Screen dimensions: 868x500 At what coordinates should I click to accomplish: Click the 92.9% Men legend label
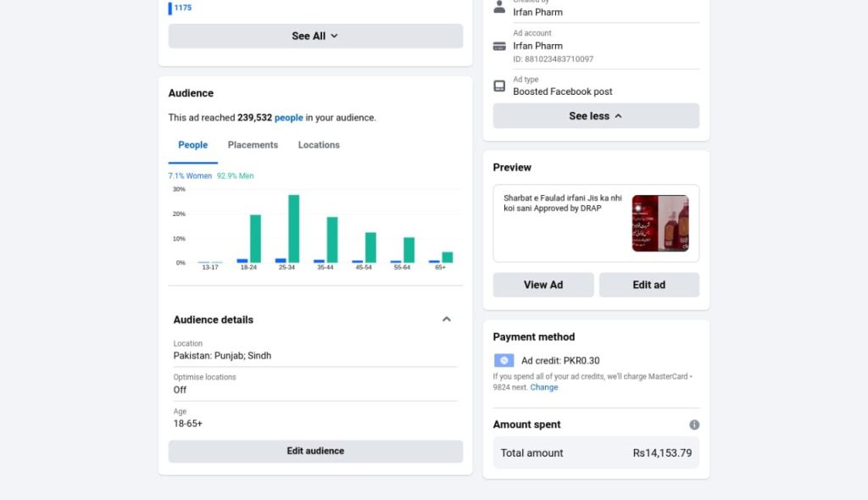pos(234,175)
